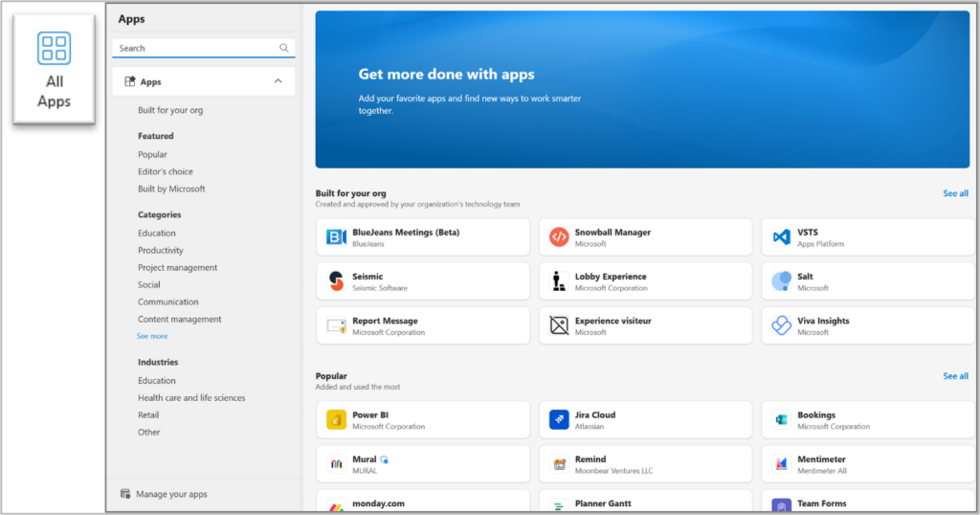Viewport: 980px width, 515px height.
Task: Select Project management category
Action: click(177, 267)
